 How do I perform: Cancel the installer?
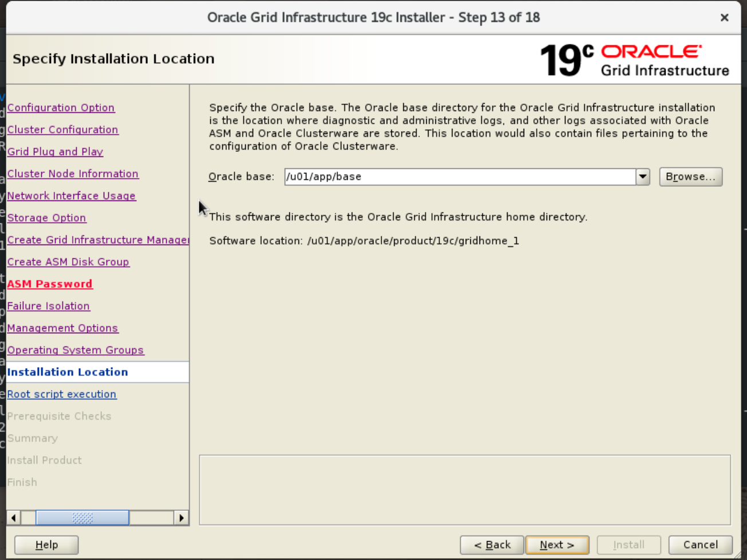700,545
